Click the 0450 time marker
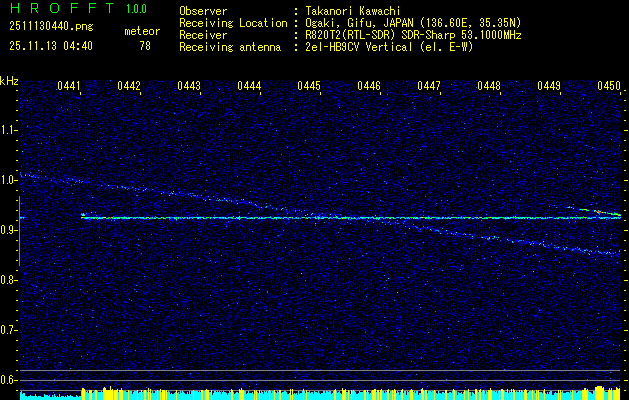This screenshot has height=400, width=629. click(x=609, y=87)
